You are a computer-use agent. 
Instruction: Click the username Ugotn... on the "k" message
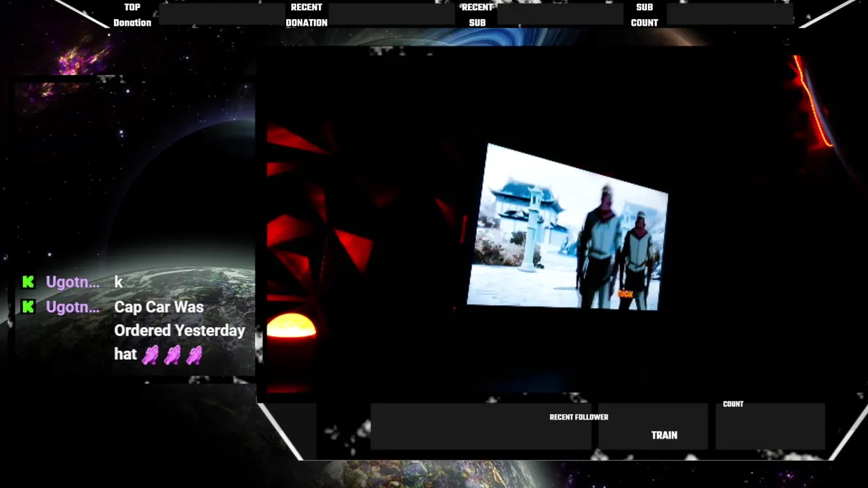[x=73, y=283]
